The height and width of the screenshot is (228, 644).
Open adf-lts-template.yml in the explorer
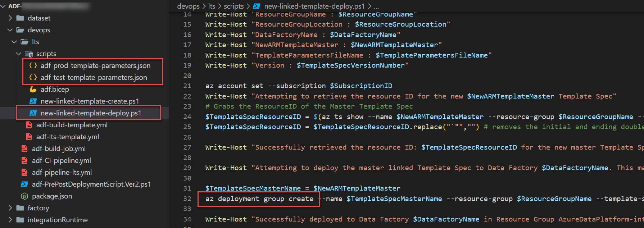point(67,137)
